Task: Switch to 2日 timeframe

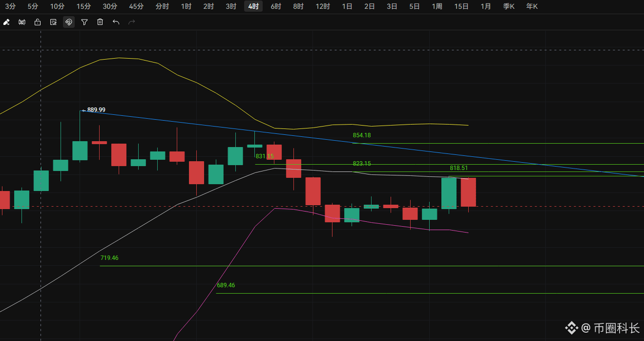Action: pyautogui.click(x=370, y=6)
